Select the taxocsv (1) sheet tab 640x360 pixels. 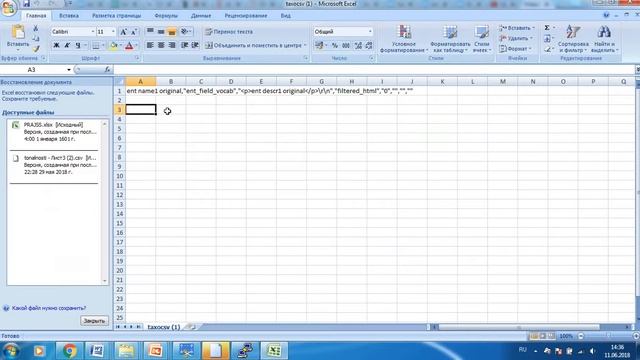[x=163, y=327]
